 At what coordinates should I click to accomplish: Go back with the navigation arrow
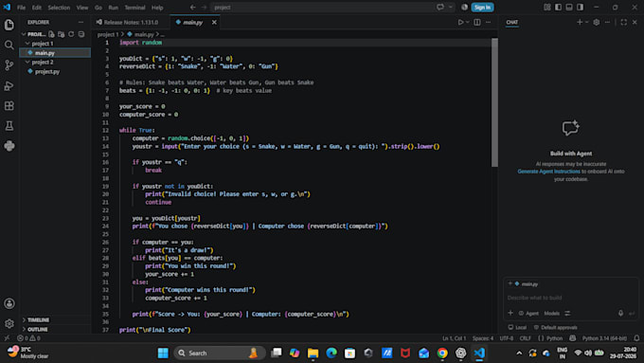(x=192, y=8)
